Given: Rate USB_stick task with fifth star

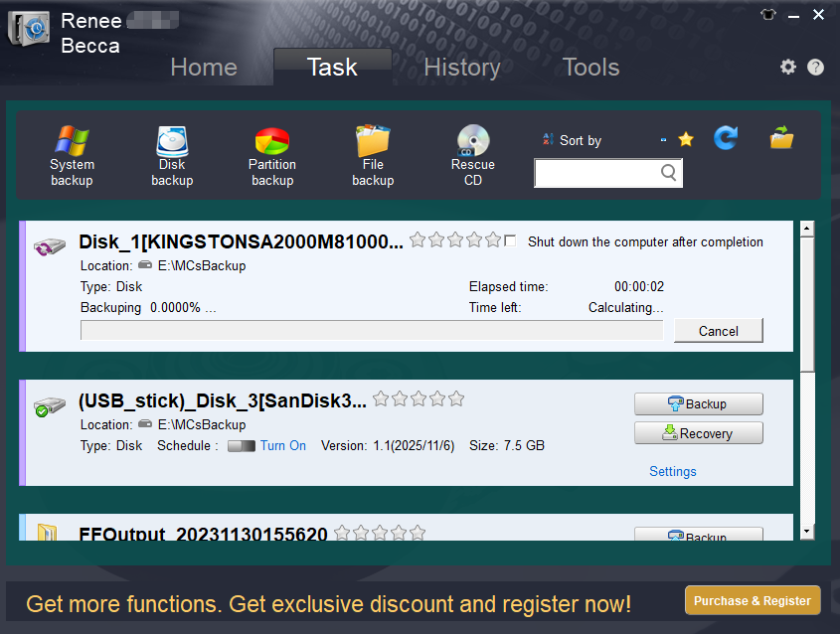Looking at the screenshot, I should (456, 398).
